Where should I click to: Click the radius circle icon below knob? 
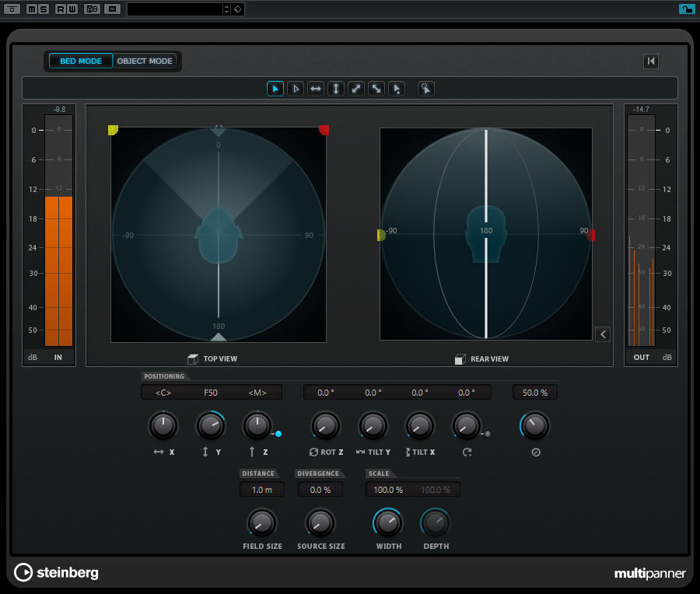click(536, 452)
